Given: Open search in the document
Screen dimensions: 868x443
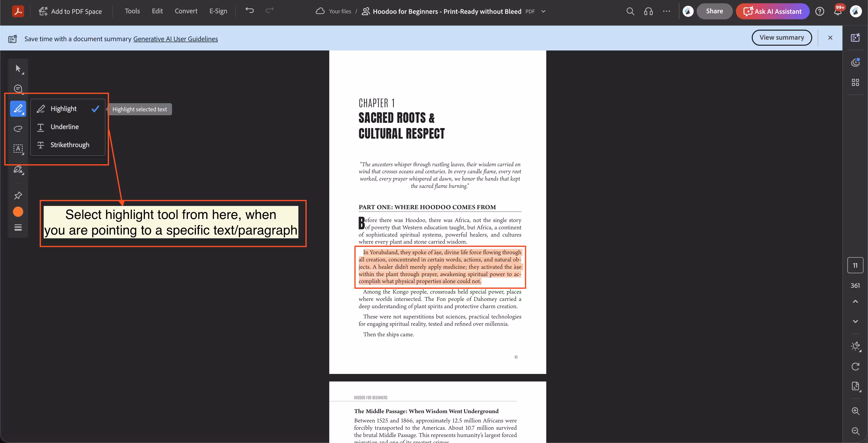Looking at the screenshot, I should point(630,11).
